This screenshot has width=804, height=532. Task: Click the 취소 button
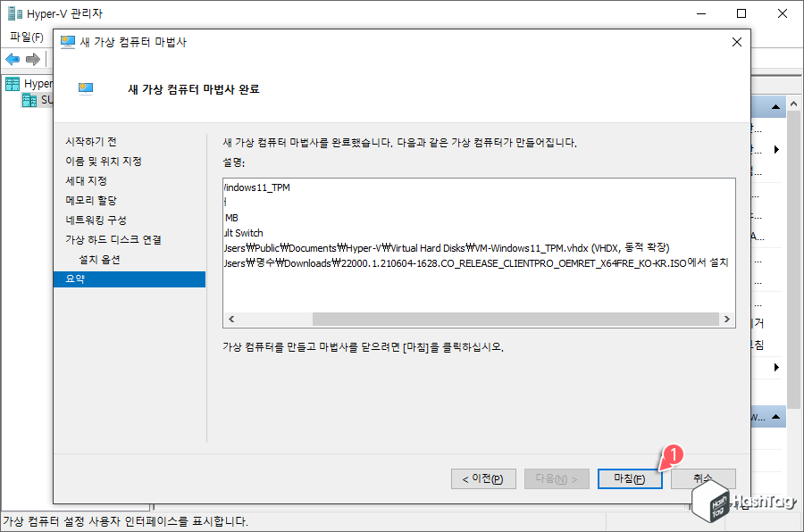(703, 478)
